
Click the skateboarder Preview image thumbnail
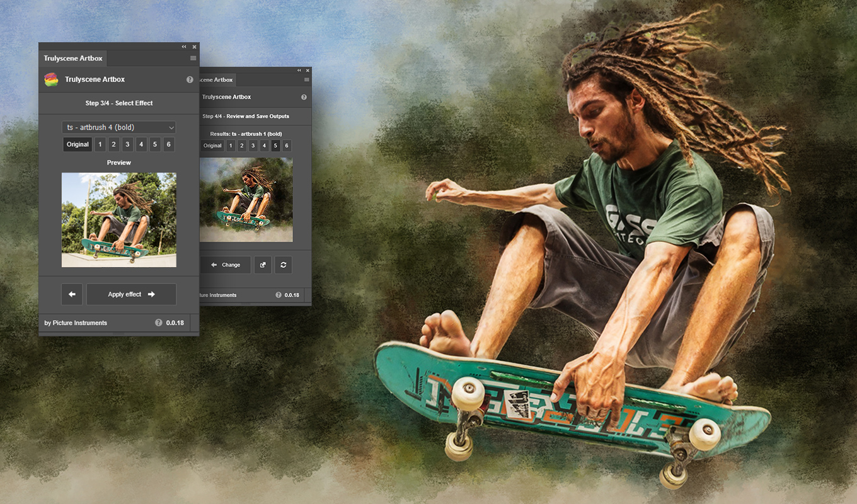118,219
